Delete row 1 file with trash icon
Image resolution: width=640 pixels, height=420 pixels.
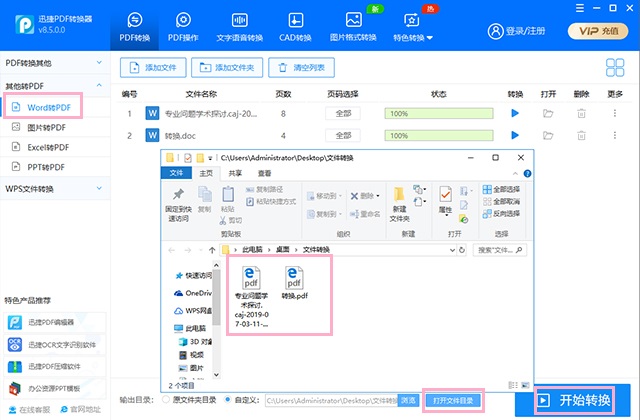tap(581, 113)
